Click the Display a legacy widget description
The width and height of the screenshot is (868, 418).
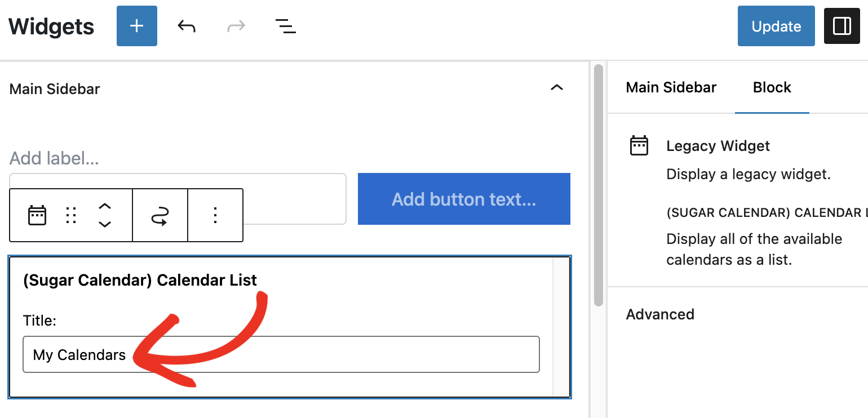point(749,174)
